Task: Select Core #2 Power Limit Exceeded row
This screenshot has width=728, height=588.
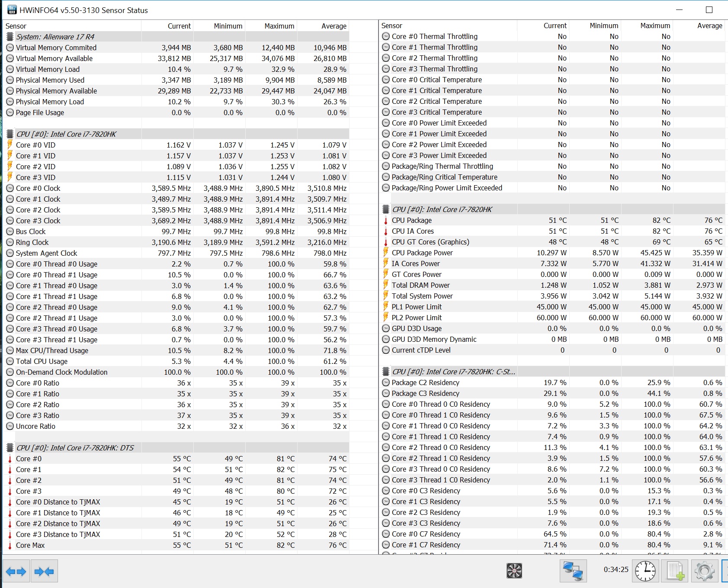Action: click(552, 145)
